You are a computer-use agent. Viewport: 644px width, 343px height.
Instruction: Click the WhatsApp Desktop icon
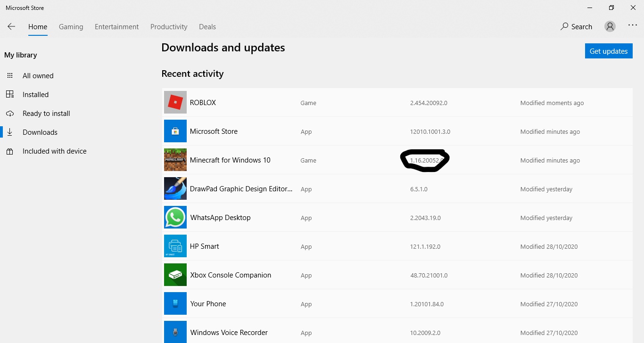pyautogui.click(x=175, y=217)
